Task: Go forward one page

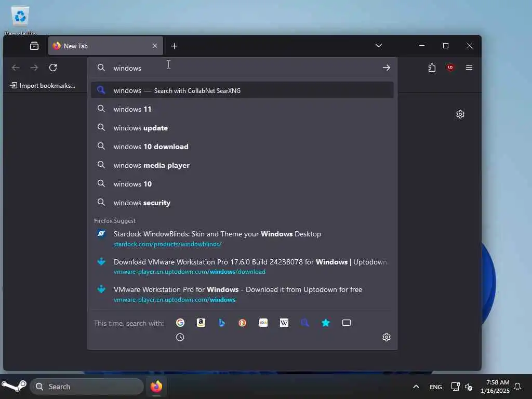Action: (x=34, y=68)
